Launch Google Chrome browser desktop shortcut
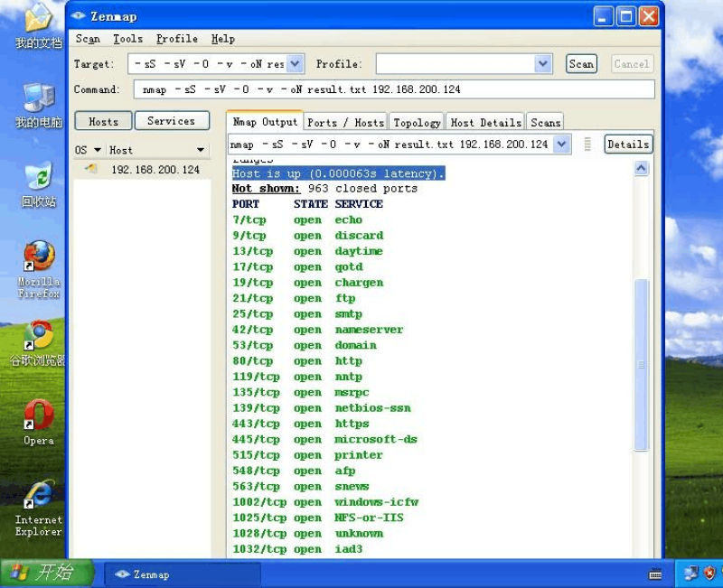The width and height of the screenshot is (723, 588). point(38,337)
